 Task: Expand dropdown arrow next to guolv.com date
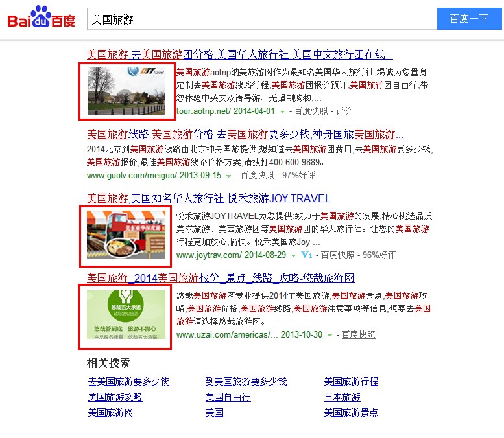(228, 176)
